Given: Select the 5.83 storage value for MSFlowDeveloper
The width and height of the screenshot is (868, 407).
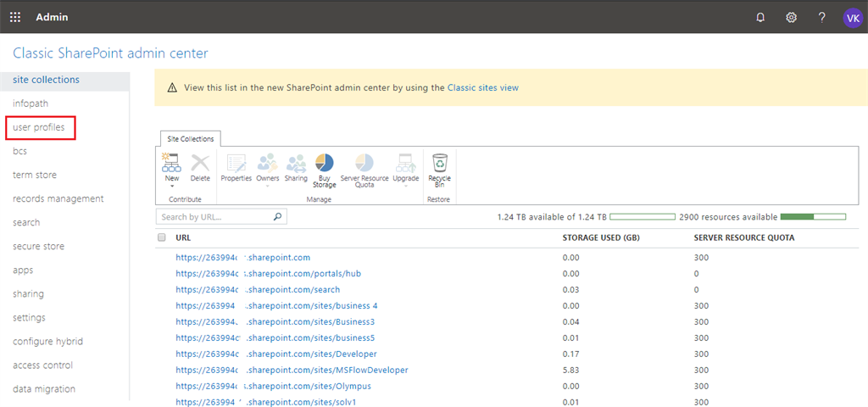Looking at the screenshot, I should click(570, 370).
